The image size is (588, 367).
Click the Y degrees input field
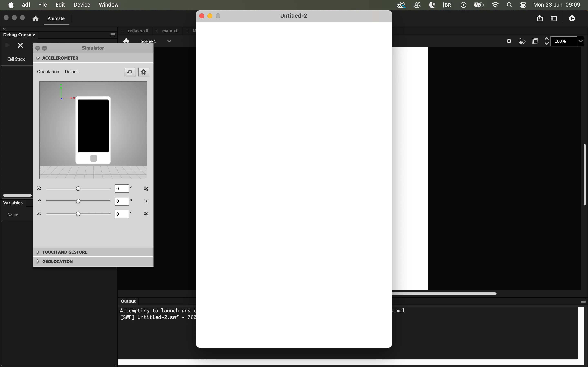pyautogui.click(x=121, y=201)
